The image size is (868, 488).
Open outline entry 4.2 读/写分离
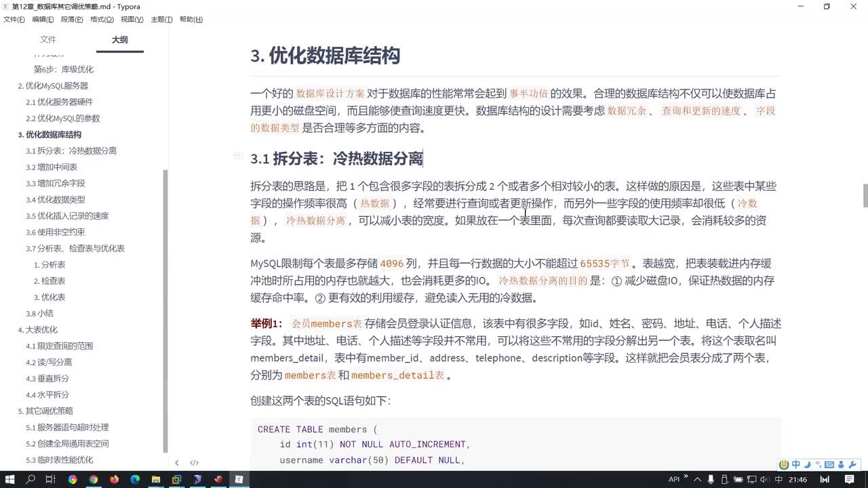49,362
